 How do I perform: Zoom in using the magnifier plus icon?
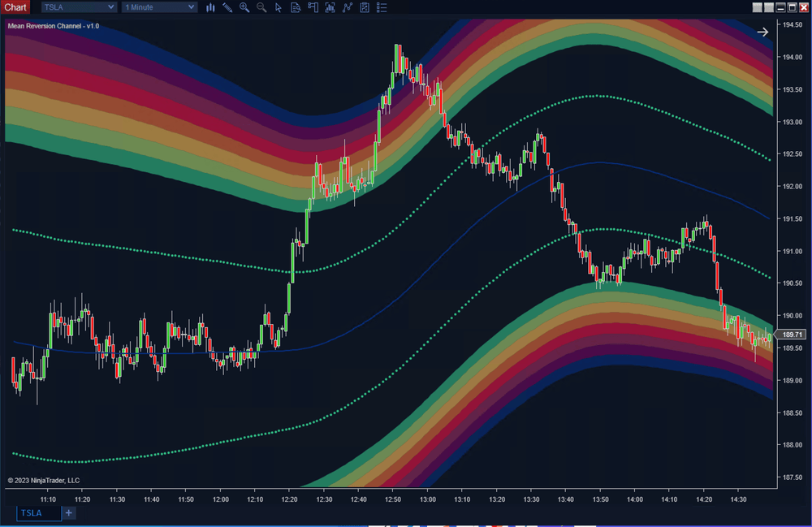coord(244,7)
